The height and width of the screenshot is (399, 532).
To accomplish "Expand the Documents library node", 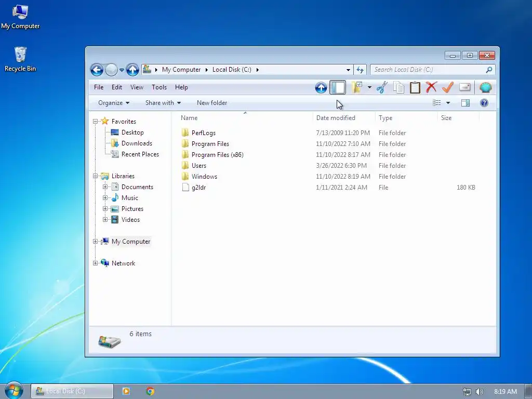I will [105, 187].
